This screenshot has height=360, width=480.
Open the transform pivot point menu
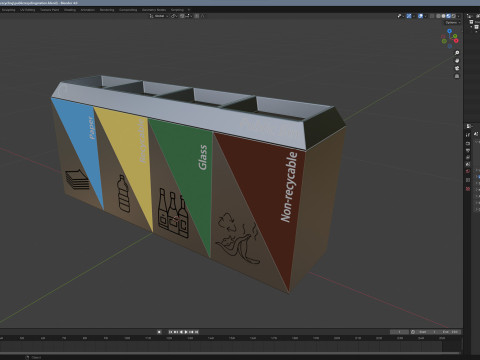tap(174, 16)
